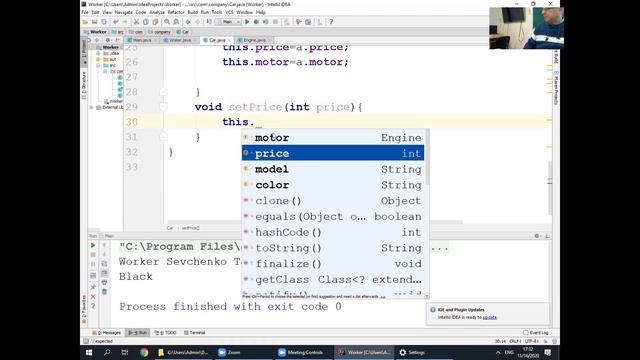Select the color String completion suggestion
Screen dimensions: 640x360
point(333,185)
